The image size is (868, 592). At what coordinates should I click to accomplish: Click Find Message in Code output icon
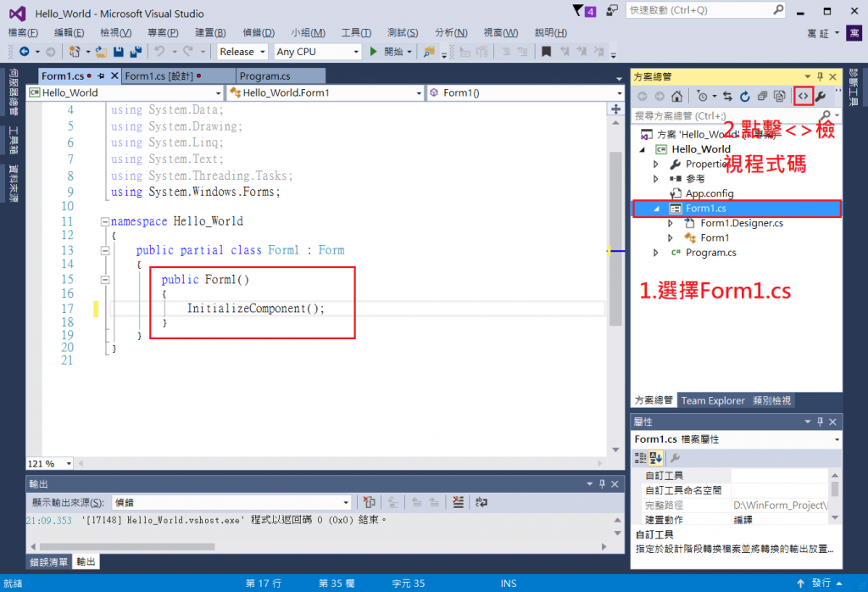[369, 502]
